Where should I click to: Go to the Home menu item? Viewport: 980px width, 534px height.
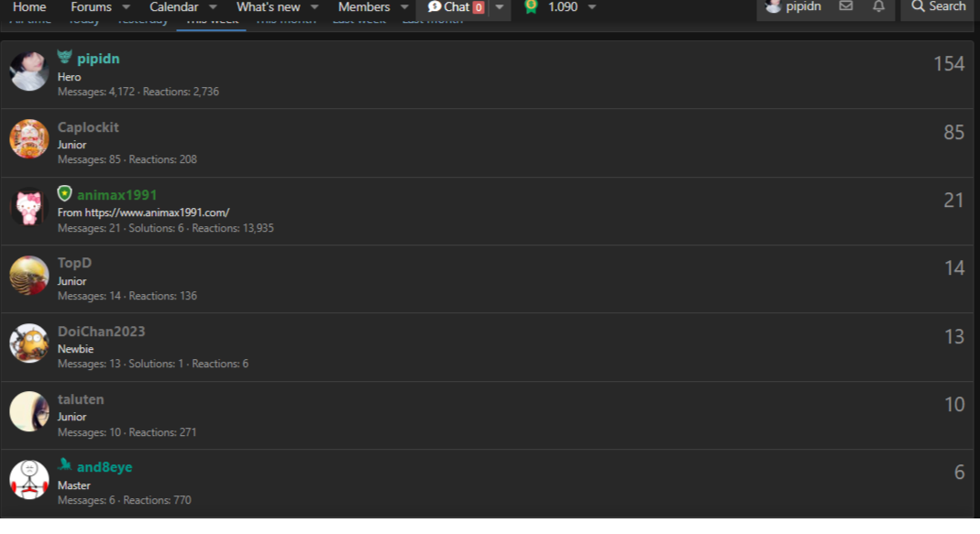click(29, 7)
